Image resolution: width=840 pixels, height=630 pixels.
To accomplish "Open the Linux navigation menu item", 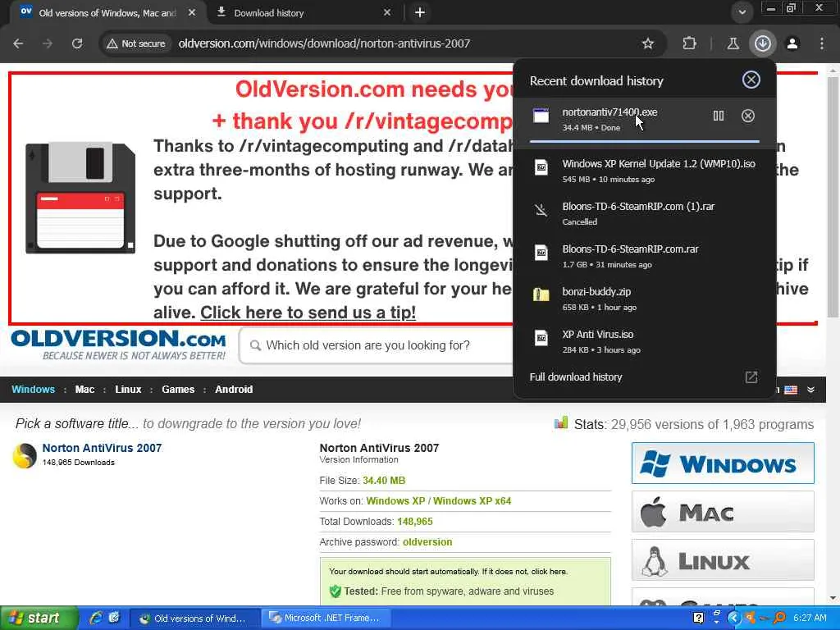I will [x=128, y=390].
